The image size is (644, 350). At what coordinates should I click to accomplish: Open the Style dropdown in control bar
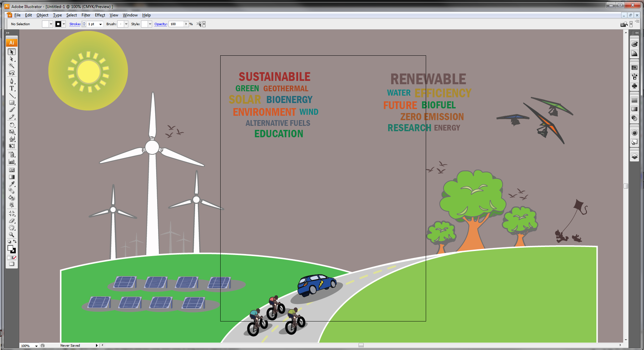[x=150, y=24]
